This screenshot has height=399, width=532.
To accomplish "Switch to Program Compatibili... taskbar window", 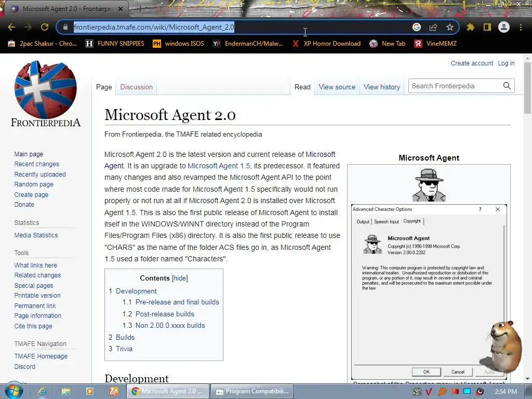I will click(x=252, y=391).
